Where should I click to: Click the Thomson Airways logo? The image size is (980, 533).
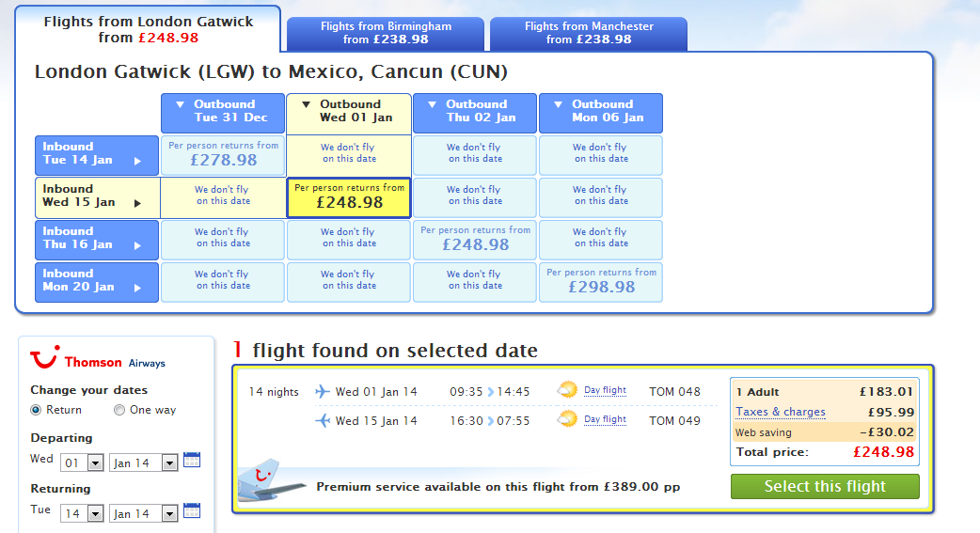click(98, 358)
